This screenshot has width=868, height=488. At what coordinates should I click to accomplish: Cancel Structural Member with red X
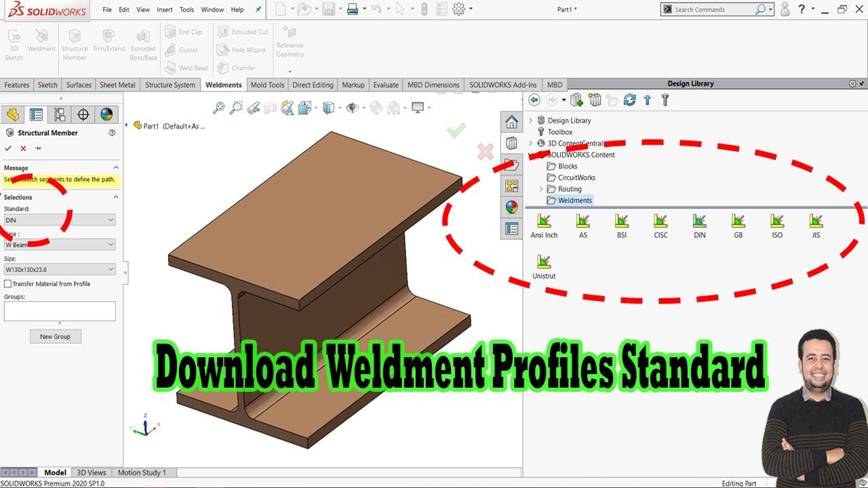point(23,148)
